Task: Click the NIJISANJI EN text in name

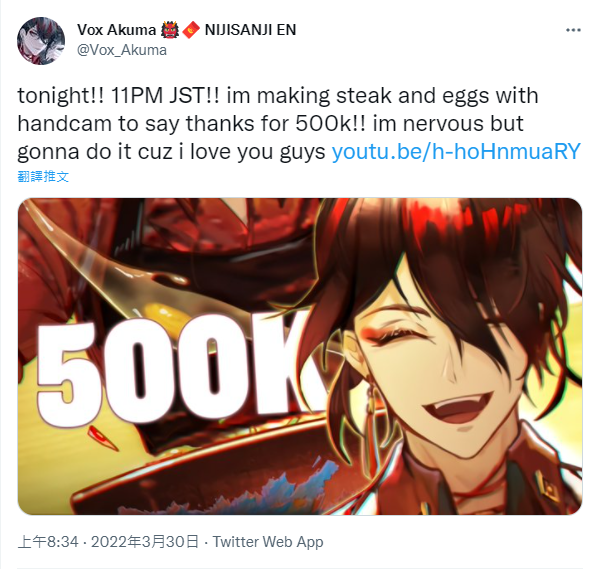Action: click(251, 30)
